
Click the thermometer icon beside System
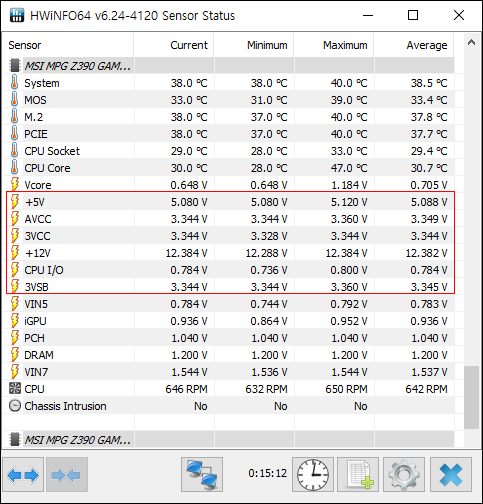14,82
